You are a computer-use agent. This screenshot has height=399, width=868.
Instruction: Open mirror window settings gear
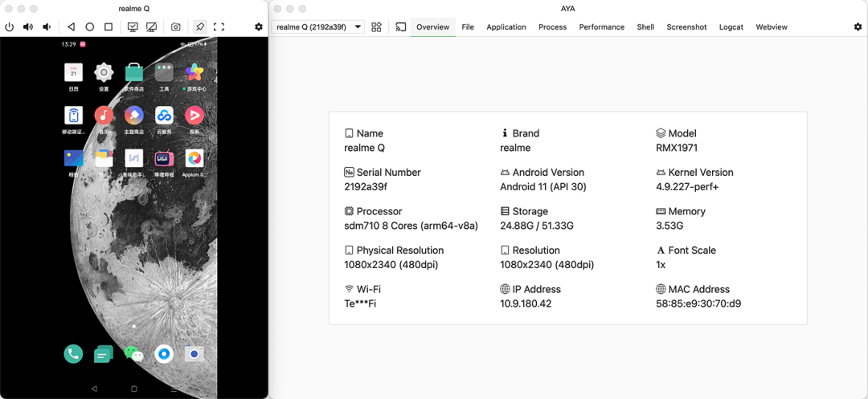(x=259, y=27)
